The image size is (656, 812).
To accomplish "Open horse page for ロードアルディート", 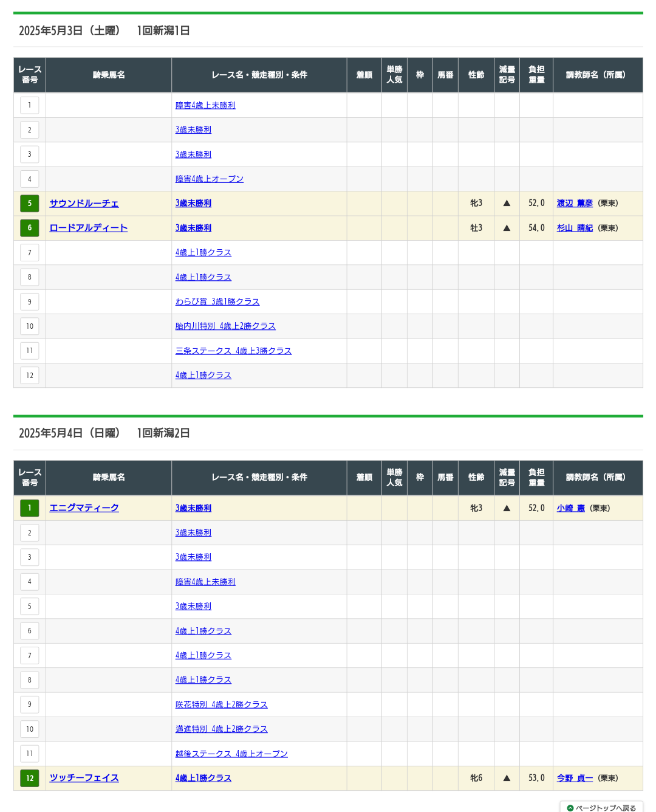I will click(89, 228).
